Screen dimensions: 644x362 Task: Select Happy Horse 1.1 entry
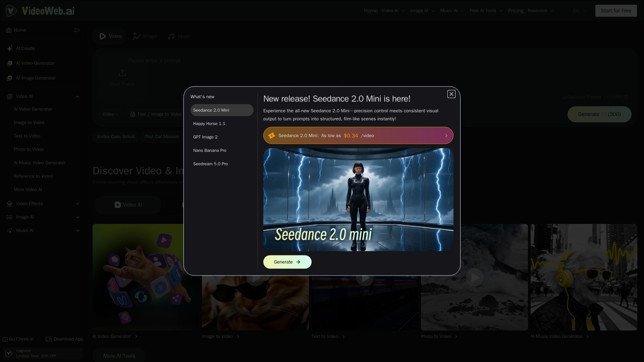(x=222, y=124)
